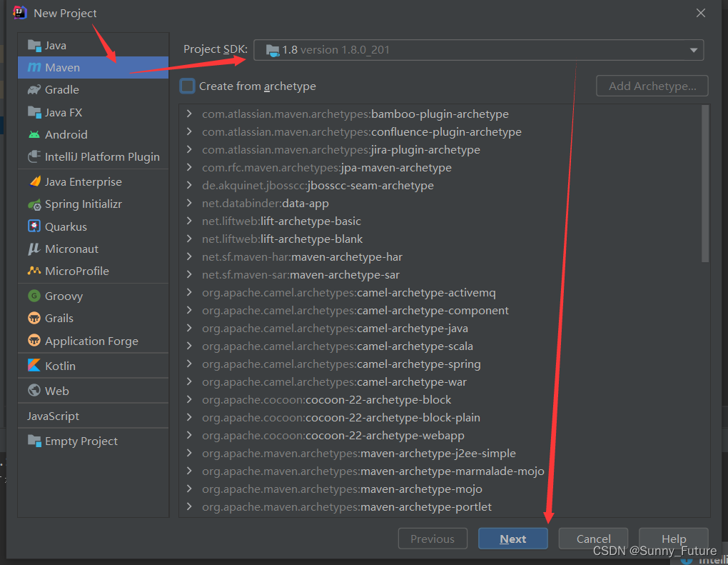Select maven-archetype-marmalade-mojo row

click(440, 471)
